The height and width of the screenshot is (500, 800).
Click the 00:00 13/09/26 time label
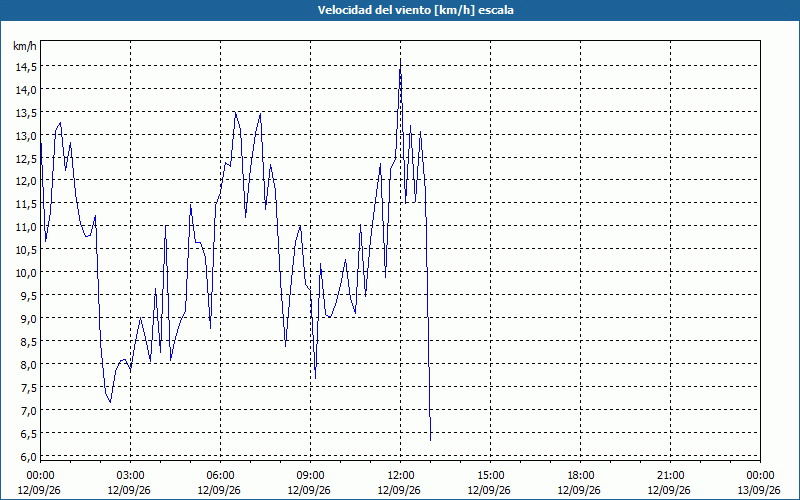coord(759,483)
